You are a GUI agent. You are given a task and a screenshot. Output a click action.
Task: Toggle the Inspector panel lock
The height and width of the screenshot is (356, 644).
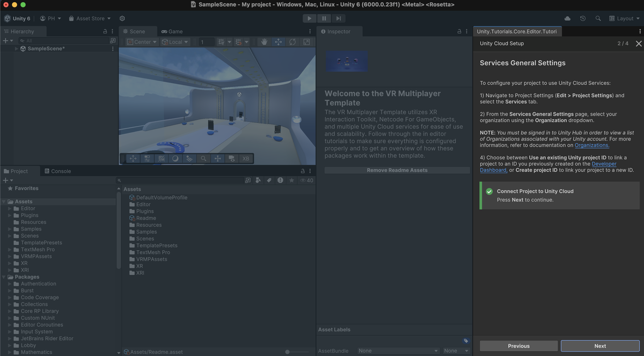459,32
